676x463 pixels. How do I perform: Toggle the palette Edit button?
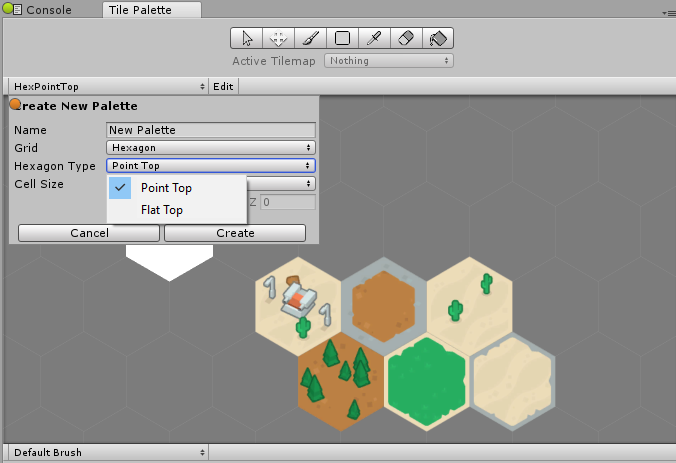223,87
